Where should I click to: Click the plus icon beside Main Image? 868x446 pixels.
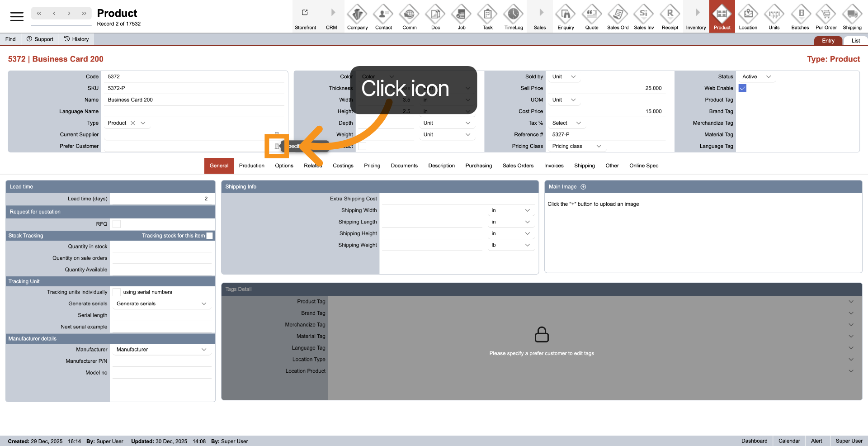tap(583, 187)
